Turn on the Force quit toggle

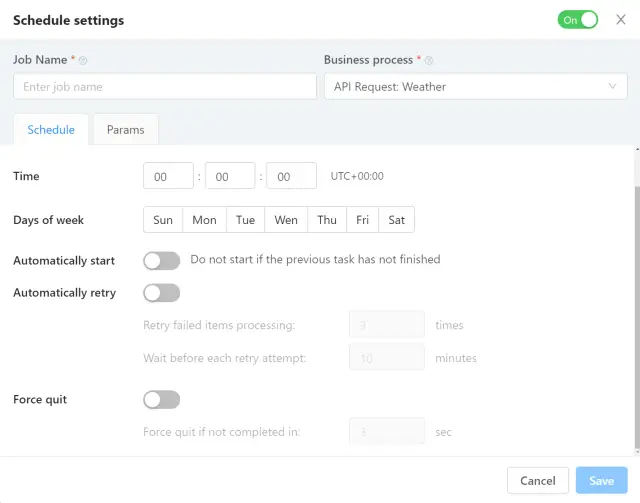(161, 399)
